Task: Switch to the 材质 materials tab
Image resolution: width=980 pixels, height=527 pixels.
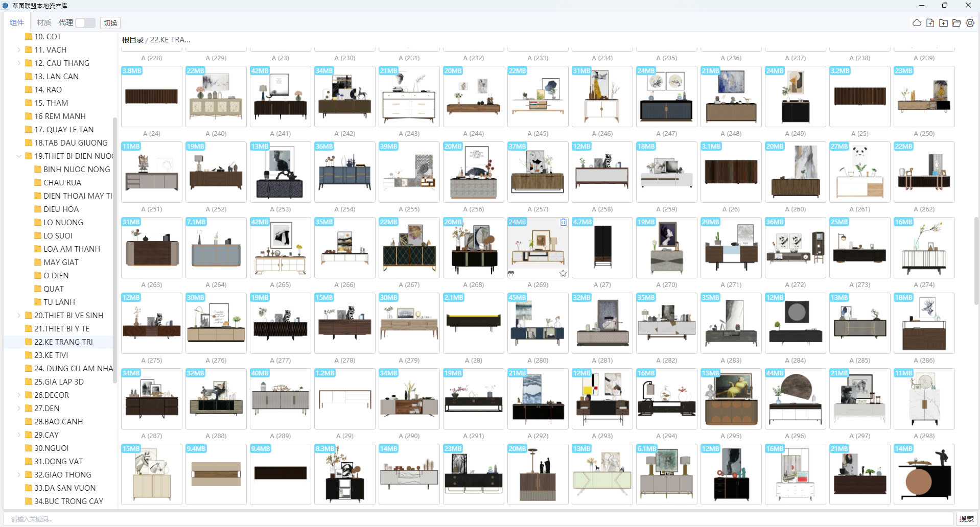Action: tap(44, 23)
